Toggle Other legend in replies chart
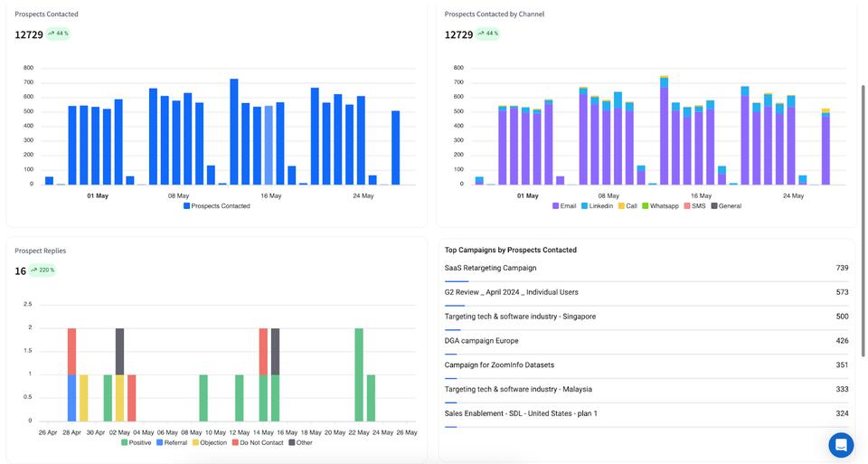868x464 pixels. click(300, 443)
